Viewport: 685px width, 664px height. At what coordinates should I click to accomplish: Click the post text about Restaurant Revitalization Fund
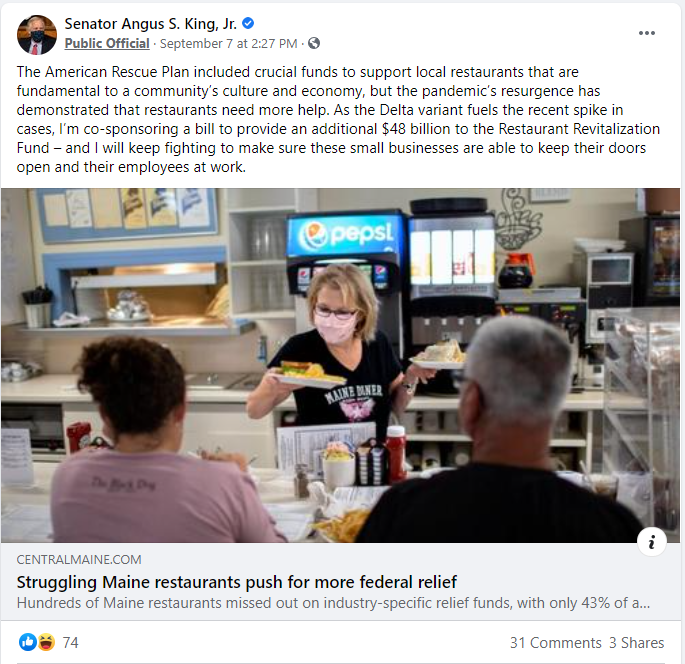338,119
